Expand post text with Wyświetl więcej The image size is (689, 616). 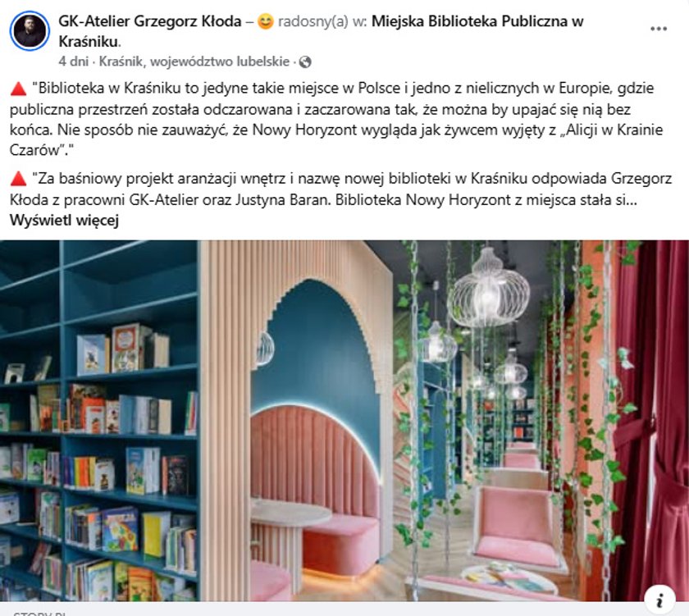(64, 220)
